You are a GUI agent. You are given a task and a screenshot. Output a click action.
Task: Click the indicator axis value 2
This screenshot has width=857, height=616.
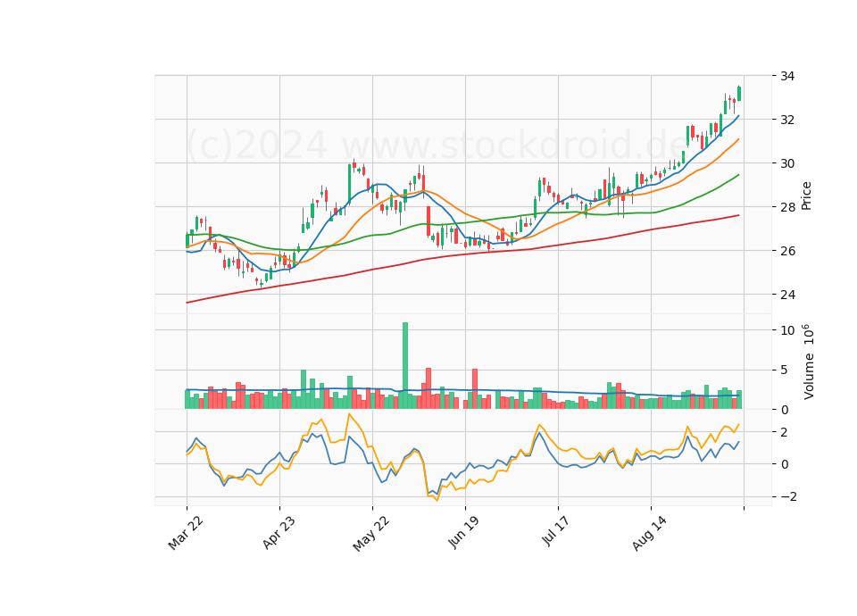[785, 432]
